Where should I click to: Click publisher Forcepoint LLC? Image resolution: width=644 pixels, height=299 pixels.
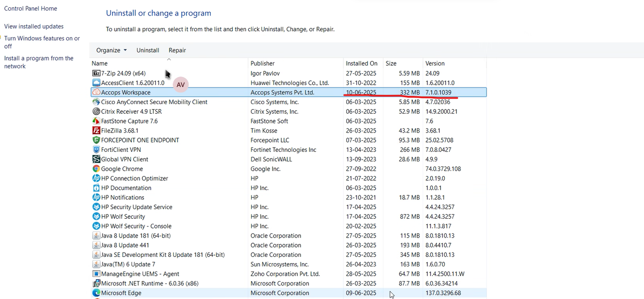[270, 140]
